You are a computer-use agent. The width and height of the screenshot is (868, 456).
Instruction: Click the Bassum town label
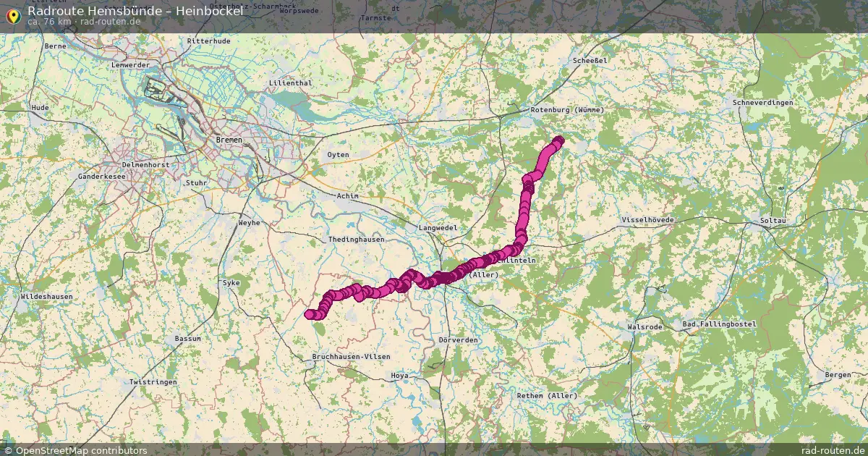point(187,339)
